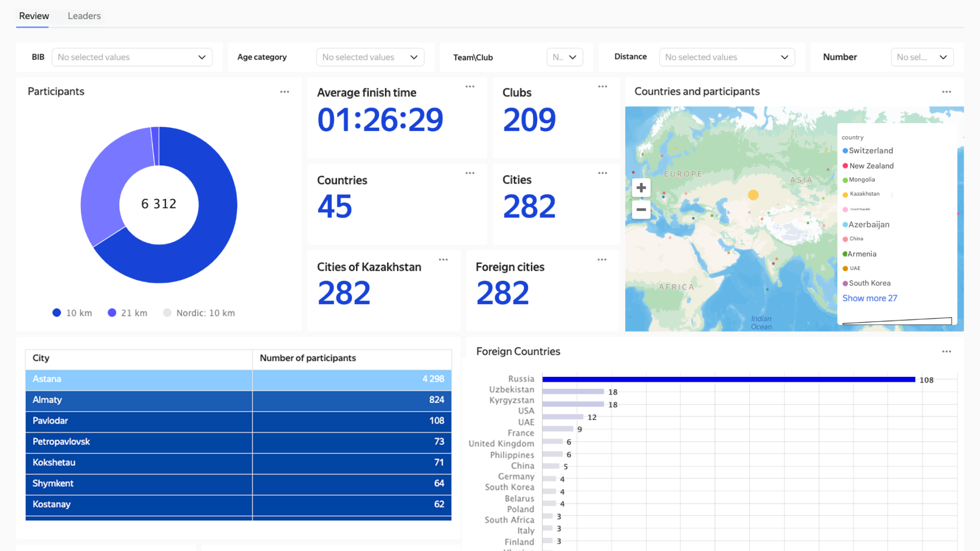Viewport: 980px width, 551px height.
Task: Select the Review tab
Action: [x=34, y=16]
